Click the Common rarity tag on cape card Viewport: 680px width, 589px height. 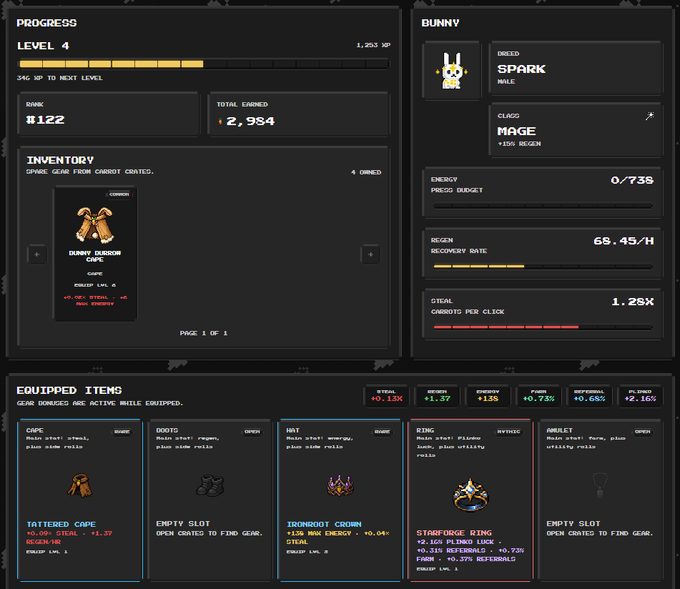(119, 194)
